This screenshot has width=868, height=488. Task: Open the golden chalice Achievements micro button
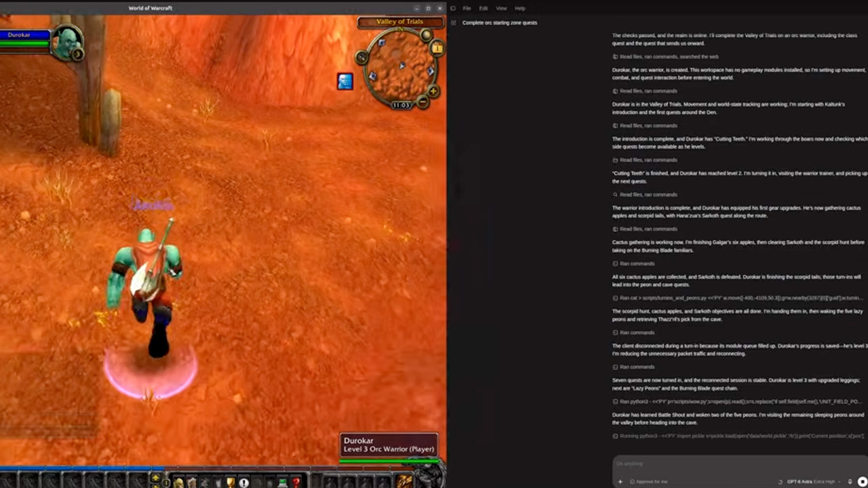pos(231,483)
